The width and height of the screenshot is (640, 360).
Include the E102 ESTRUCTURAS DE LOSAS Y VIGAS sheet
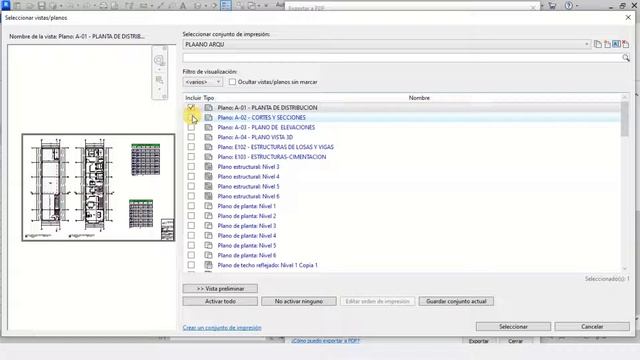[191, 147]
